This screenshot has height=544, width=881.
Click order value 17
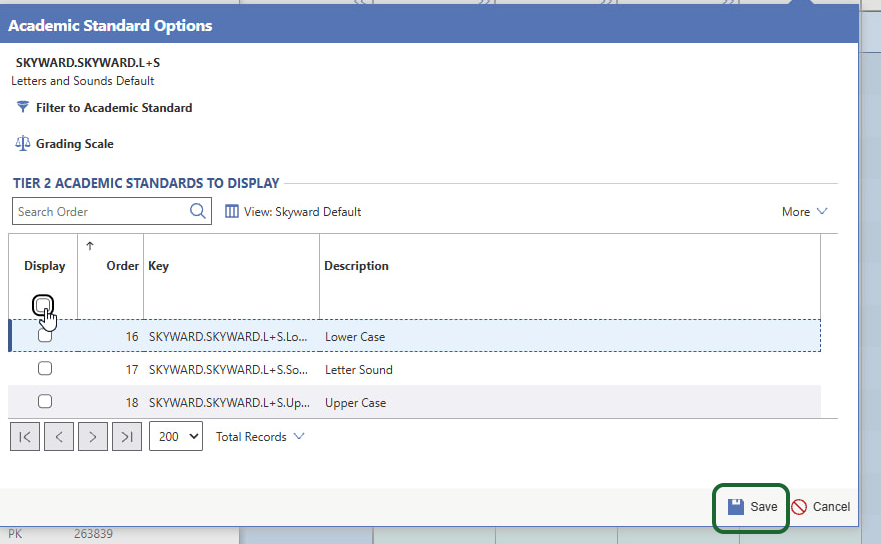pyautogui.click(x=132, y=370)
